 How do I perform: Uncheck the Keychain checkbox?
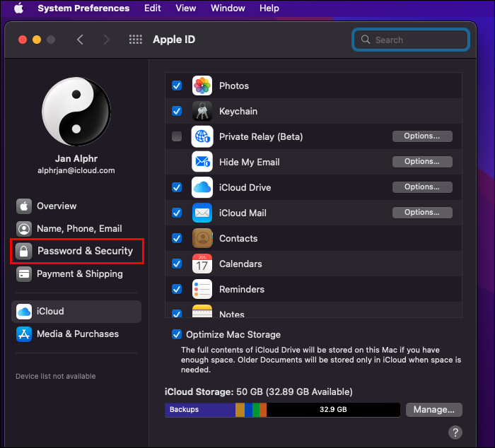click(x=177, y=111)
